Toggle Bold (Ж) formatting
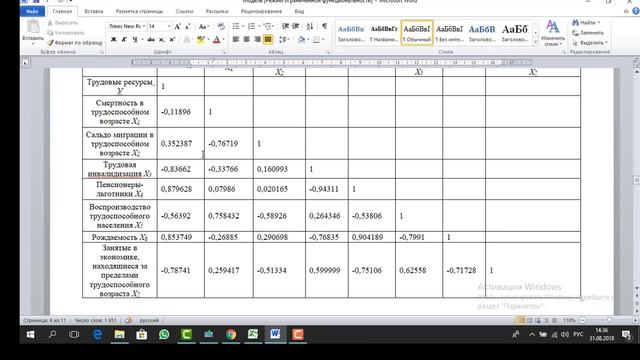Screen dimensions: 640x360 [x=114, y=40]
